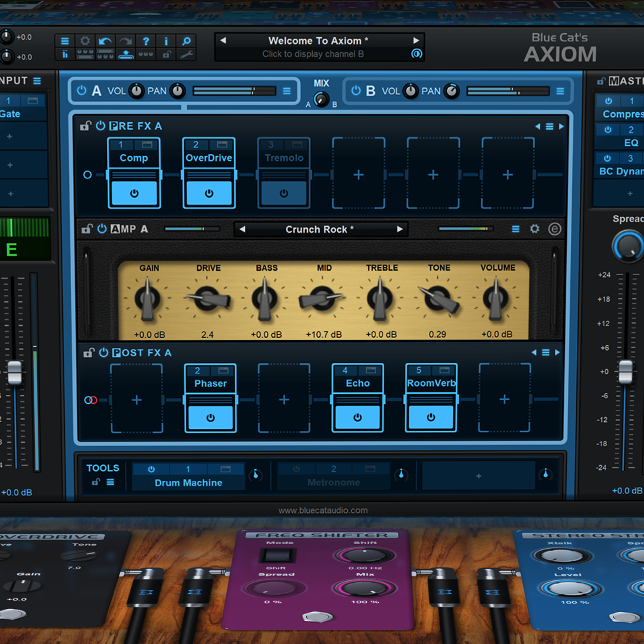Enable the Tremolo pedal footswitch

[284, 193]
